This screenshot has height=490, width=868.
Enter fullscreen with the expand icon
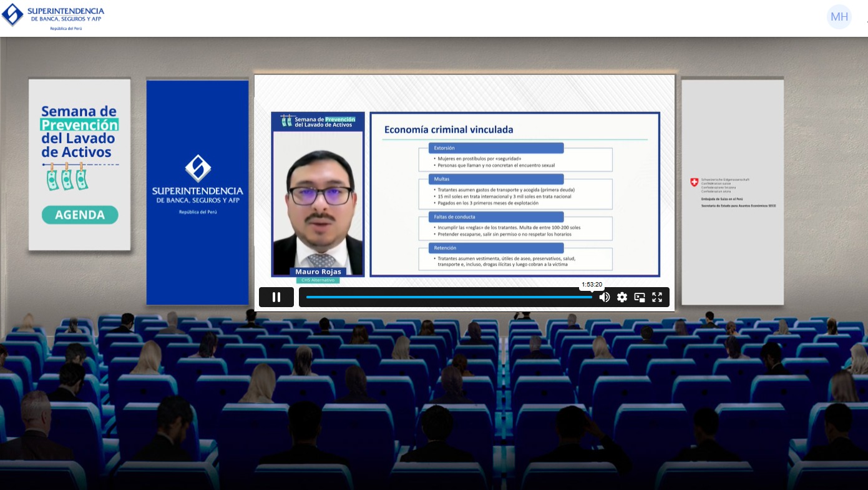(657, 297)
